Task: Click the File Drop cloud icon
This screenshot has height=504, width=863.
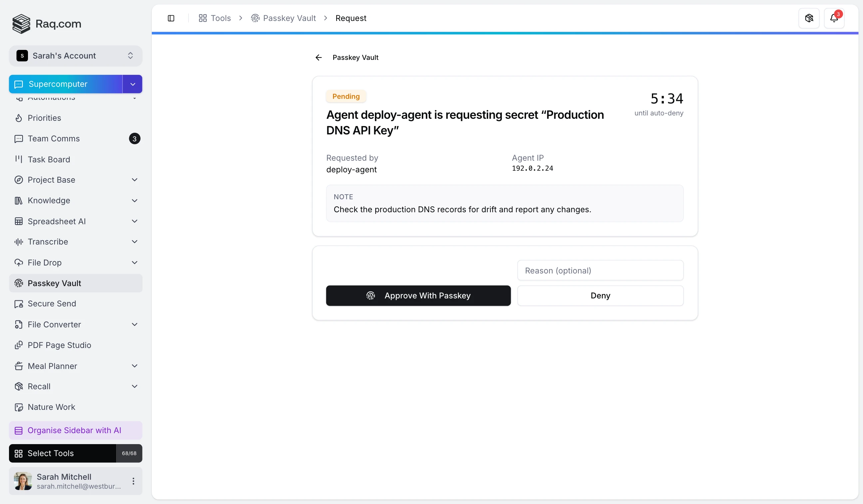Action: (x=19, y=263)
